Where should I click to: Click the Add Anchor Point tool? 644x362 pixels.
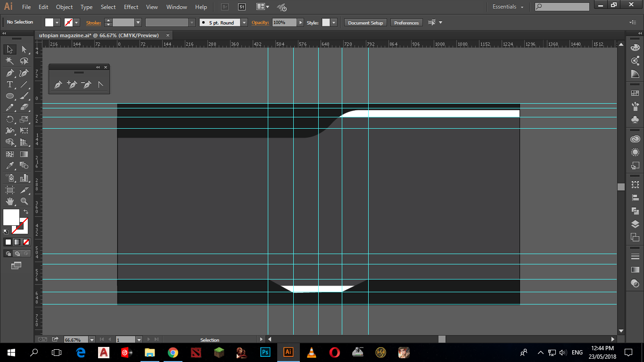(x=72, y=85)
